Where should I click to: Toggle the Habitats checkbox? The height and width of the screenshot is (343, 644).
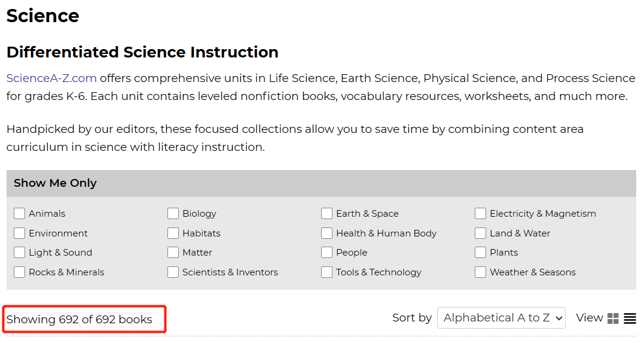(173, 233)
